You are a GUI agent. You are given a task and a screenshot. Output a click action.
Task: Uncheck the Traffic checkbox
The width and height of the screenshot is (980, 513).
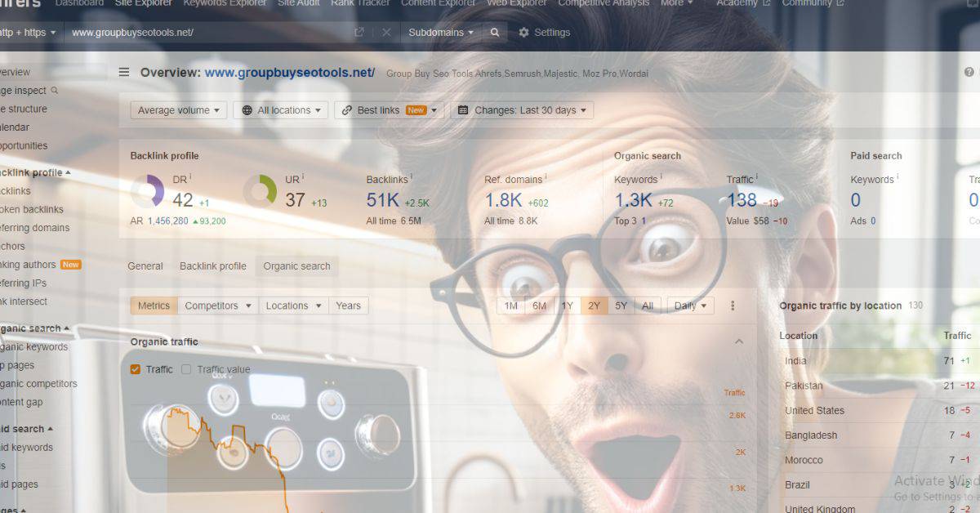tap(136, 369)
